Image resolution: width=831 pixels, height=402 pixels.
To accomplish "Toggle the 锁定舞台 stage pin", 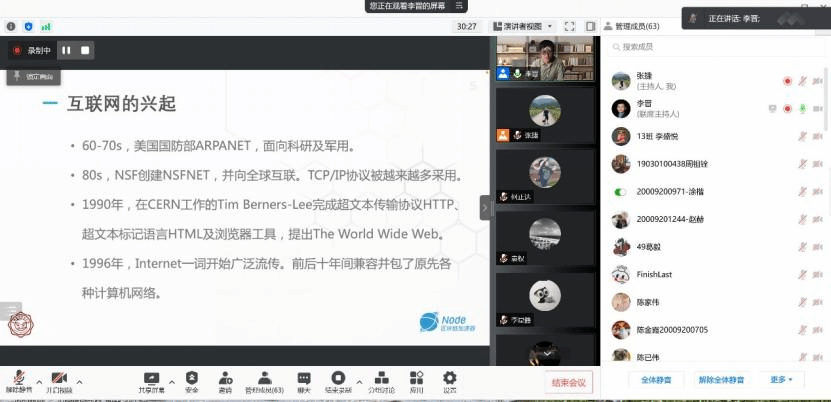I will tap(35, 76).
